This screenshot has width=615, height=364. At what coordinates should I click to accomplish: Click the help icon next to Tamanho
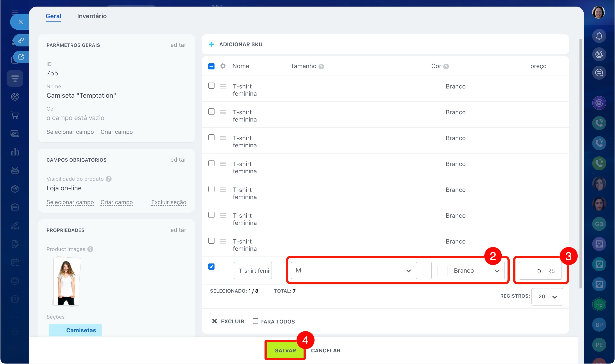[321, 67]
